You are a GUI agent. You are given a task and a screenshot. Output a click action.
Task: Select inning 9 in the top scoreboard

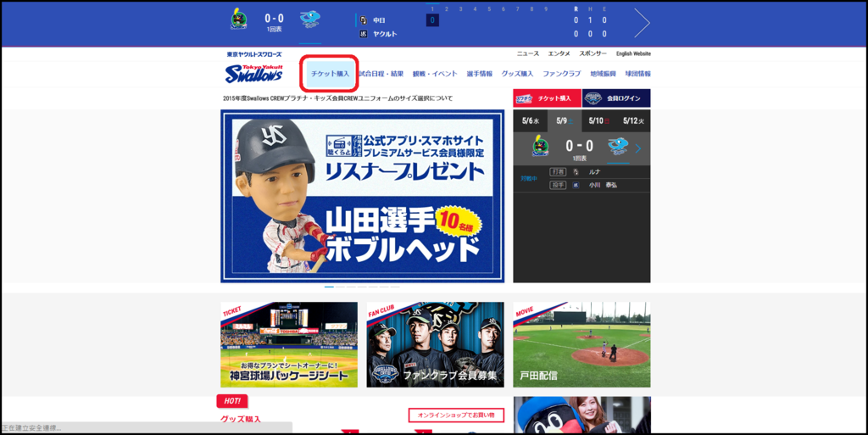[x=546, y=8]
